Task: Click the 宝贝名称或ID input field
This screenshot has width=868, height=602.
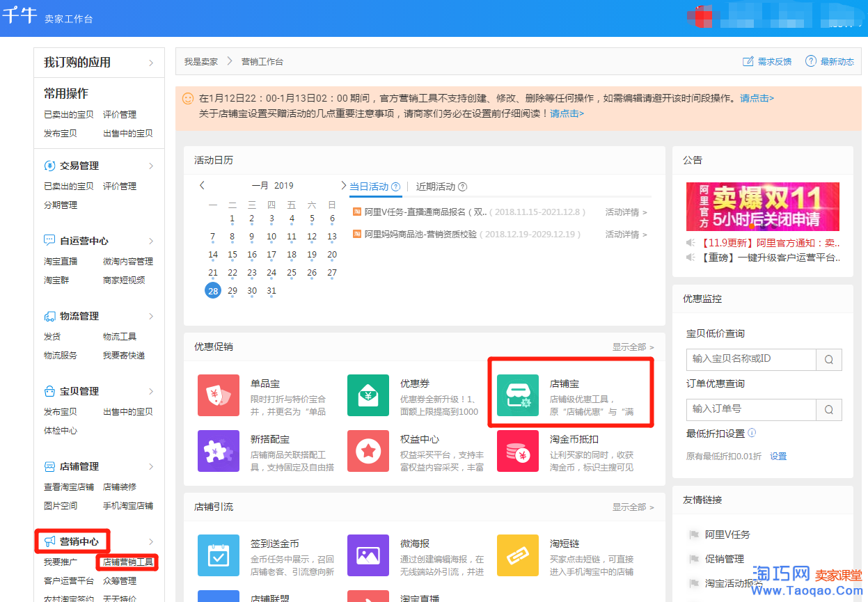Action: point(751,359)
